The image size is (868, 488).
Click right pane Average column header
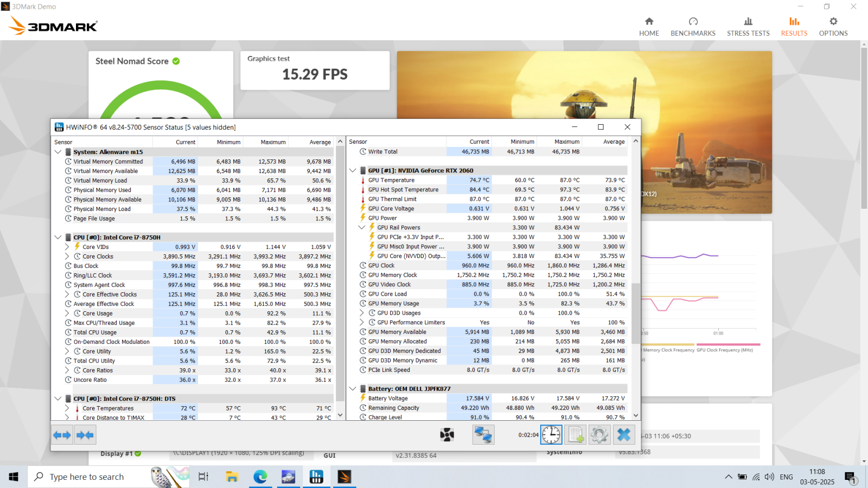pyautogui.click(x=605, y=142)
